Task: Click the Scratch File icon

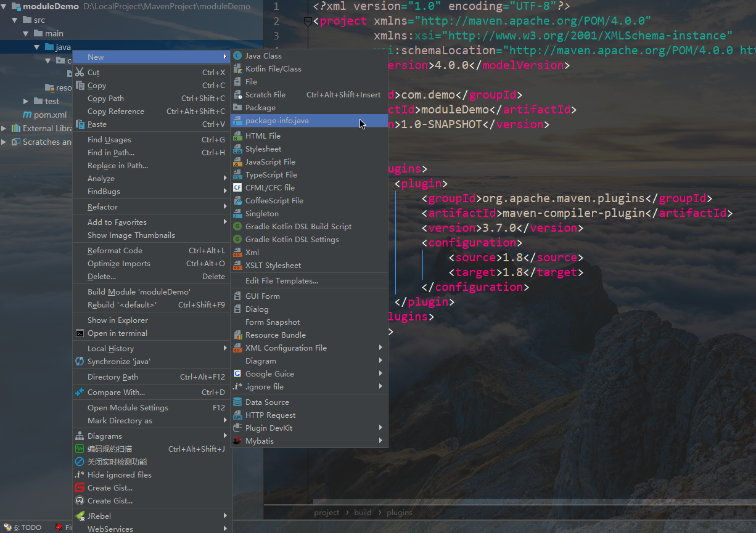Action: (x=237, y=94)
